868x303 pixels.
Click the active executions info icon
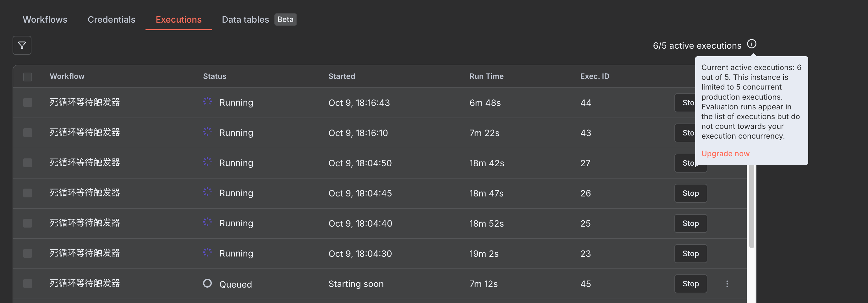pyautogui.click(x=751, y=44)
